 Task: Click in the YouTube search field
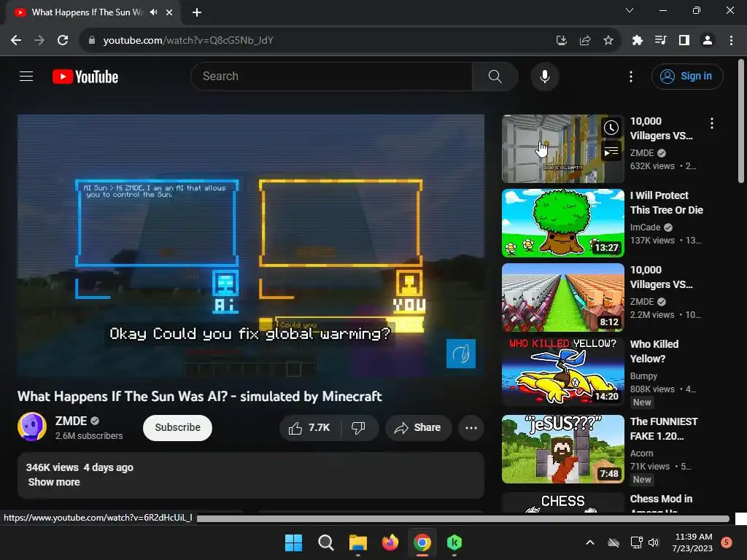[331, 76]
